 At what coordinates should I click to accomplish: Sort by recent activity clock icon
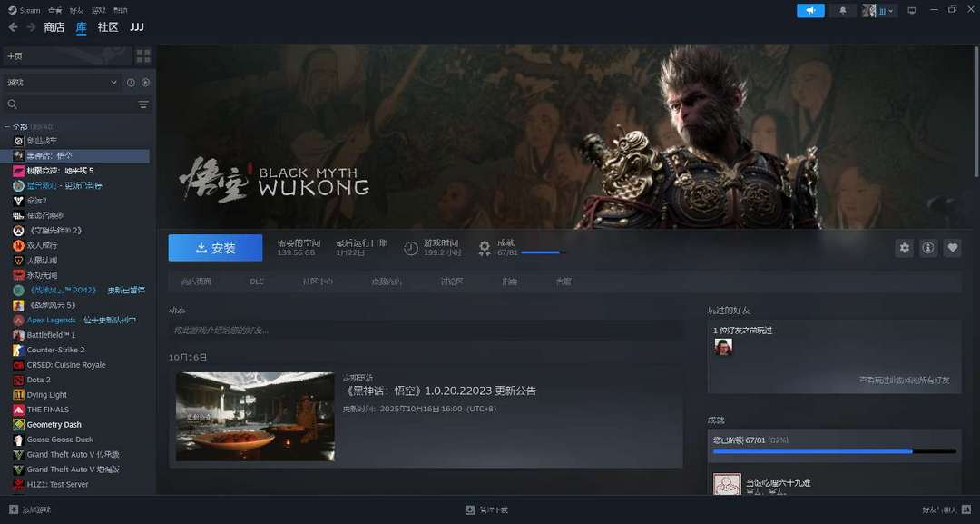[x=131, y=83]
